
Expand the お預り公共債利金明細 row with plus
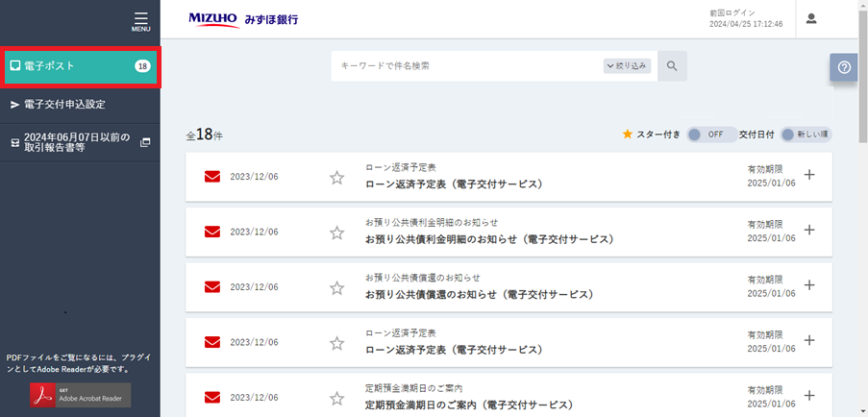coord(809,230)
